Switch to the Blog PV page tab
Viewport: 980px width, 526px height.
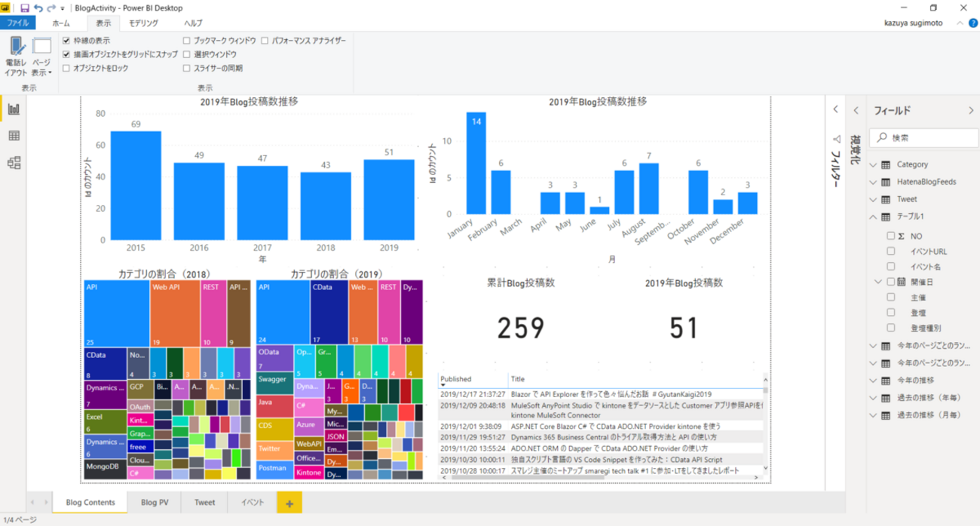click(155, 502)
